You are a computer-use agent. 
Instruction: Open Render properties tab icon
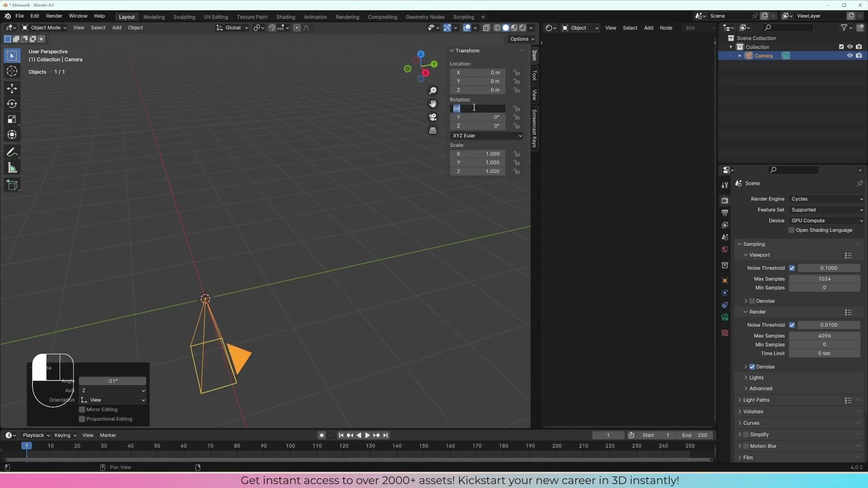tap(725, 200)
